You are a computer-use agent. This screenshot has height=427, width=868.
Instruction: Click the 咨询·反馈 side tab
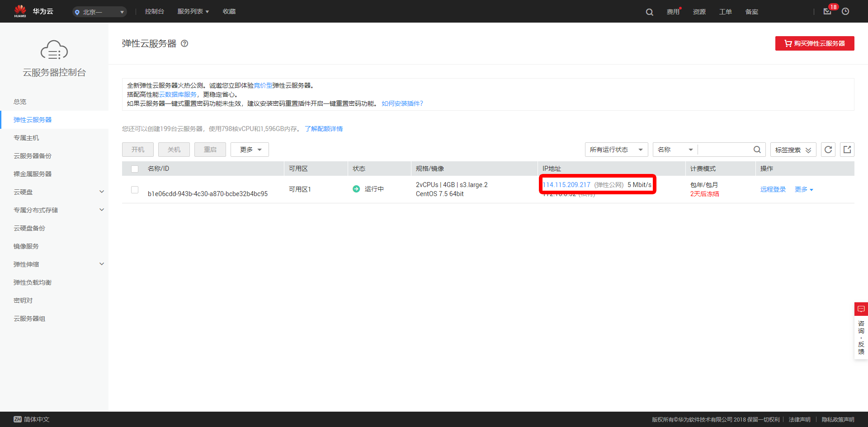[861, 337]
